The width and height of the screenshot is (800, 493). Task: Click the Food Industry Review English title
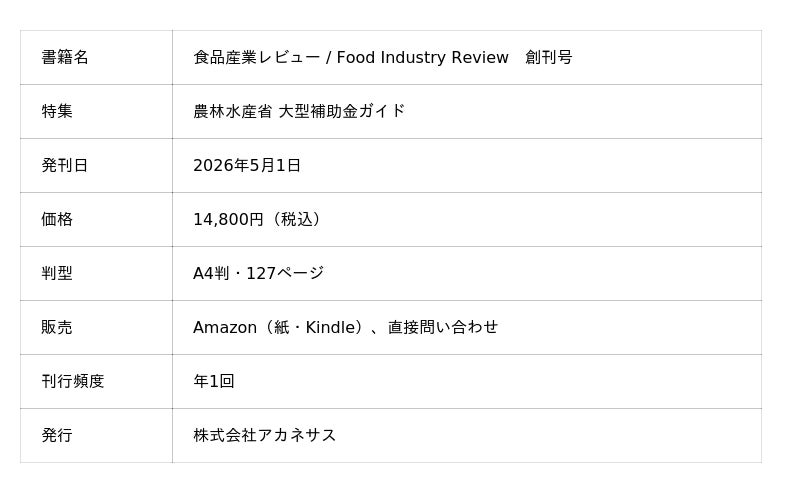click(x=422, y=58)
